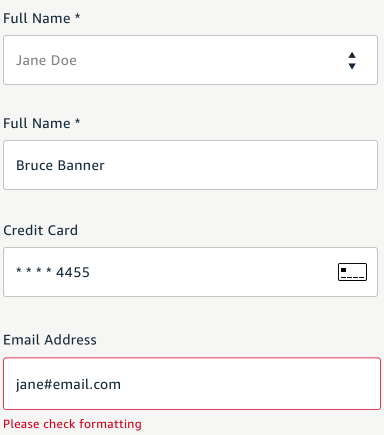Click the Please check formatting error message

(72, 424)
